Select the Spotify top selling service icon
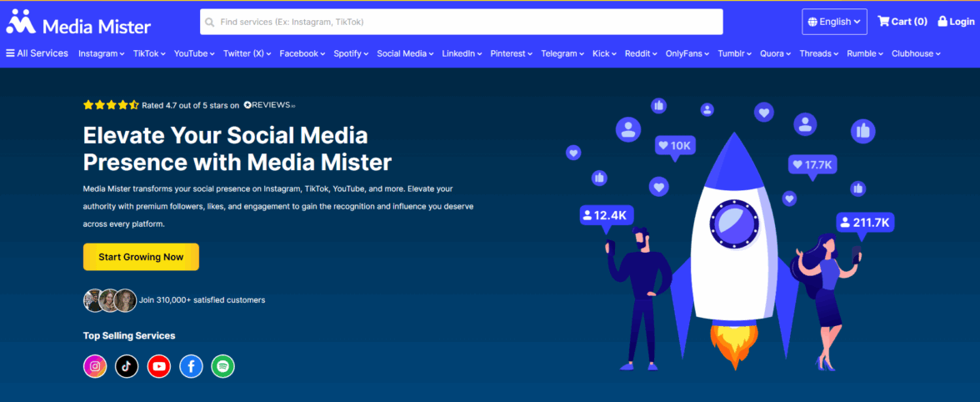 pyautogui.click(x=223, y=366)
